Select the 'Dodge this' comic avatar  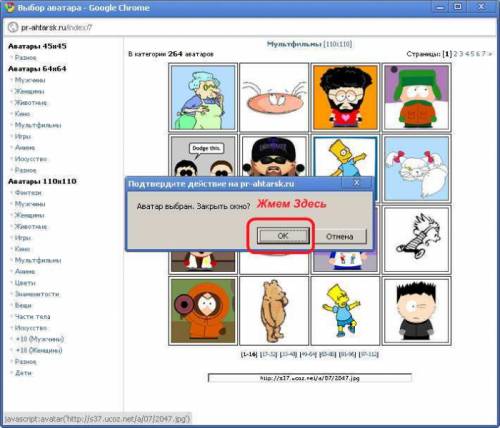203,156
